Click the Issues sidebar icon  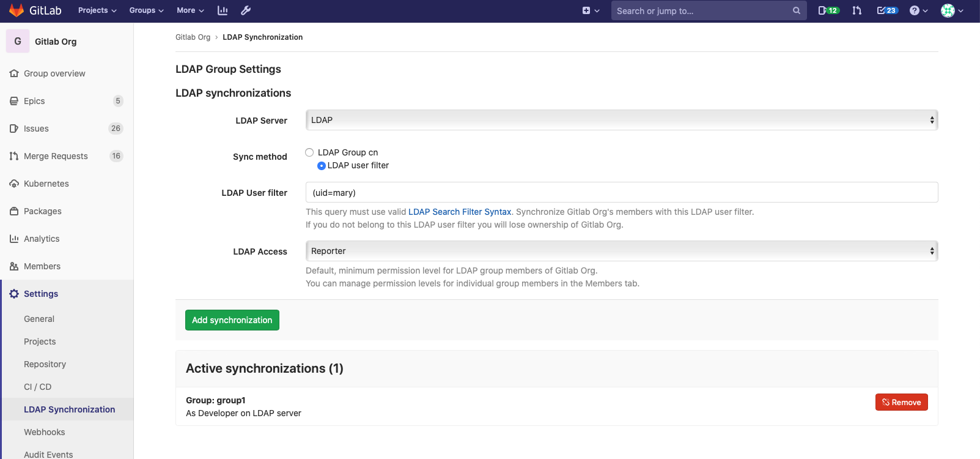click(14, 129)
